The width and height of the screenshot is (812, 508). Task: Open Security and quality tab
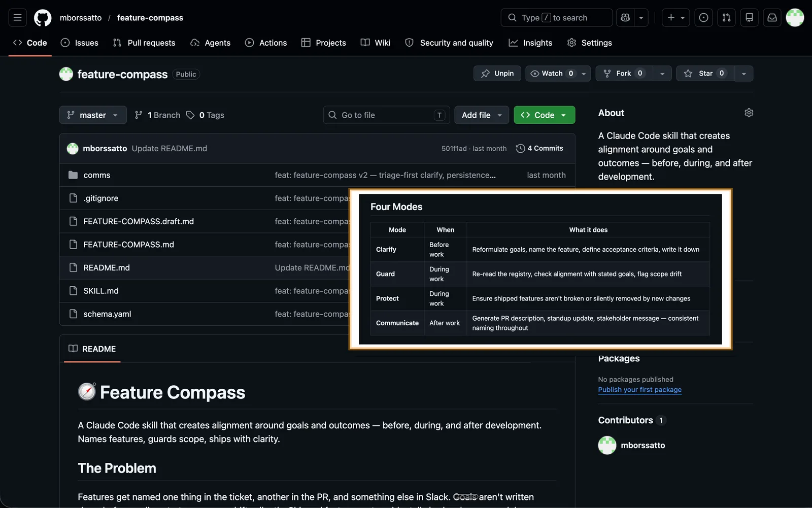pyautogui.click(x=449, y=43)
